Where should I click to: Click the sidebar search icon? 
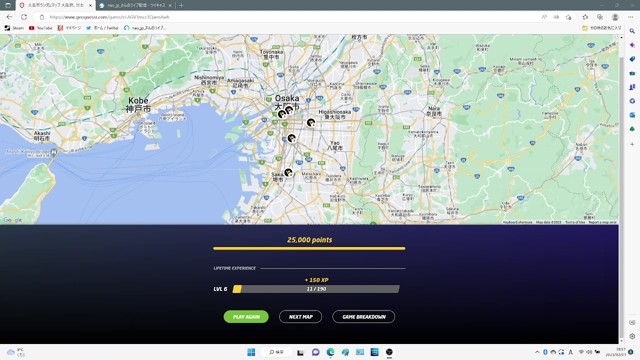(632, 31)
